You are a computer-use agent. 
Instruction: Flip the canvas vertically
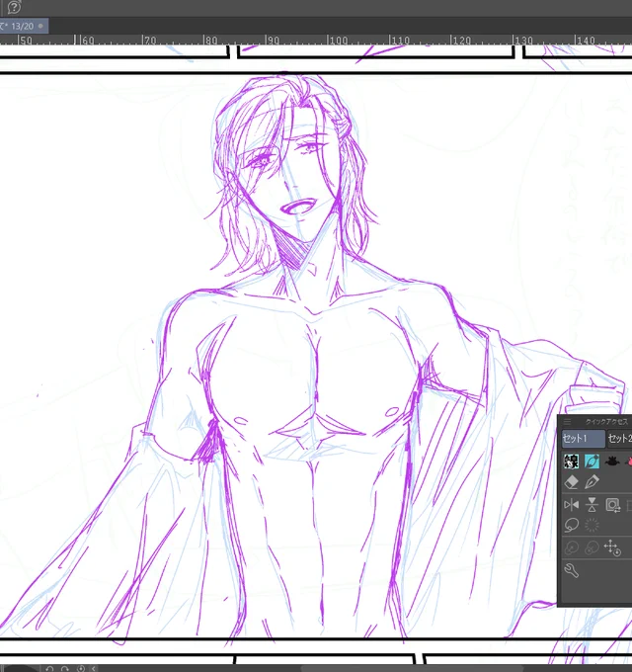592,505
